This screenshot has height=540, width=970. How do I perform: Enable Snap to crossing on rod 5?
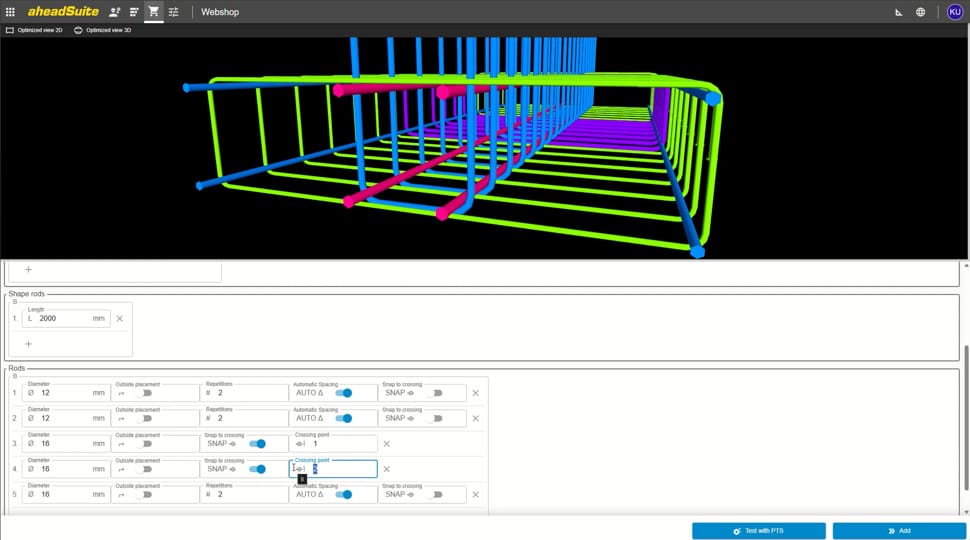click(433, 494)
